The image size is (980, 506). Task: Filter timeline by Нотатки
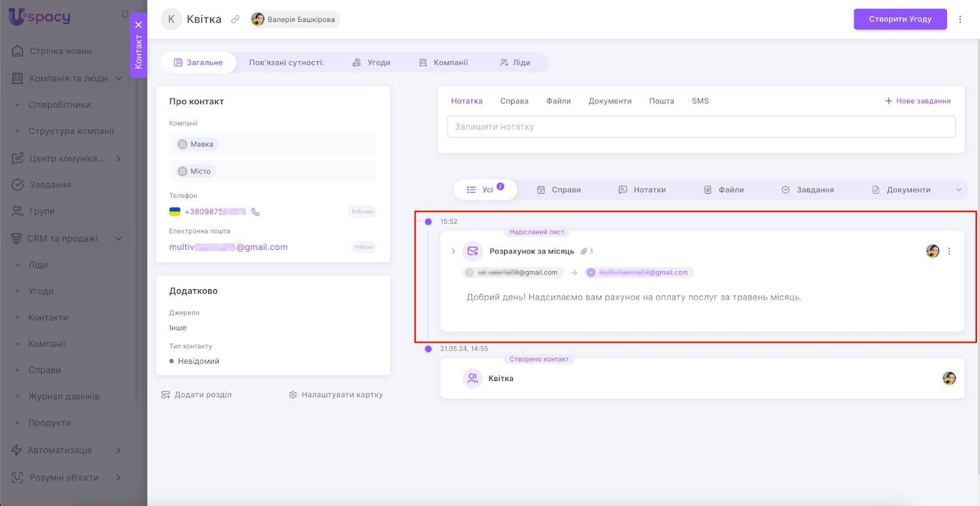(642, 190)
